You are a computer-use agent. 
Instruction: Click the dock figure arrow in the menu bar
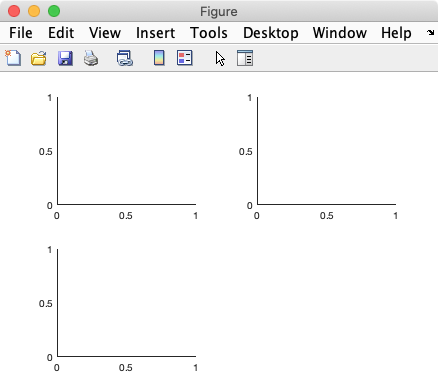430,33
